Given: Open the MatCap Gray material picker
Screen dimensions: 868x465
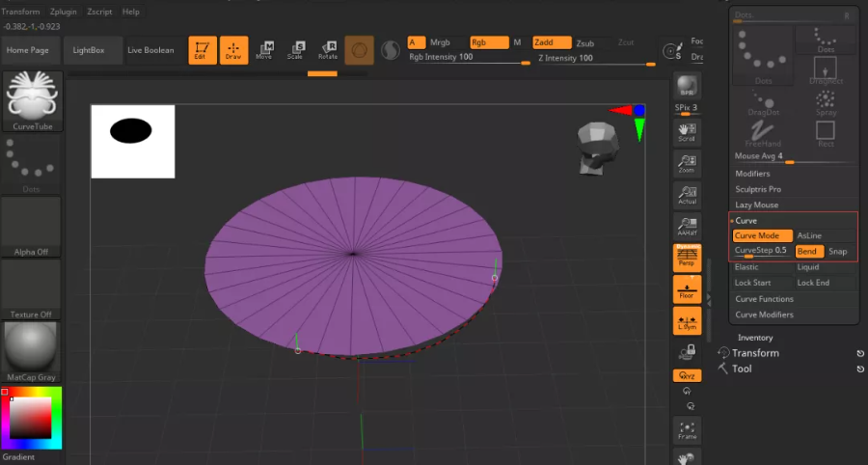Looking at the screenshot, I should 31,352.
